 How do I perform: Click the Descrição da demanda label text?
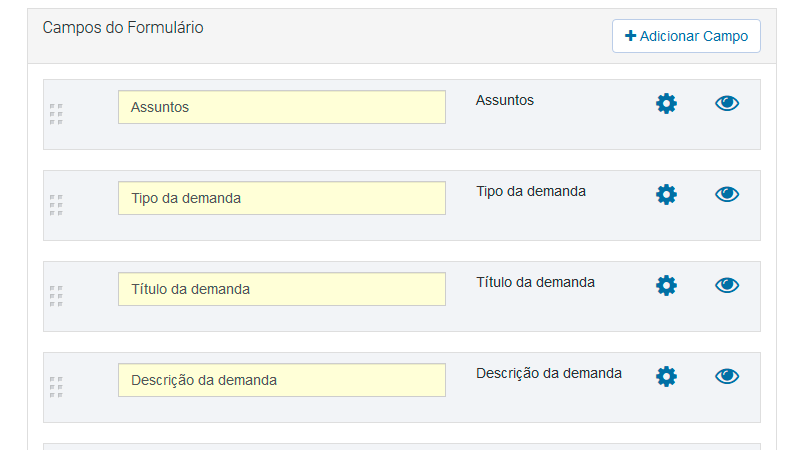tap(548, 373)
